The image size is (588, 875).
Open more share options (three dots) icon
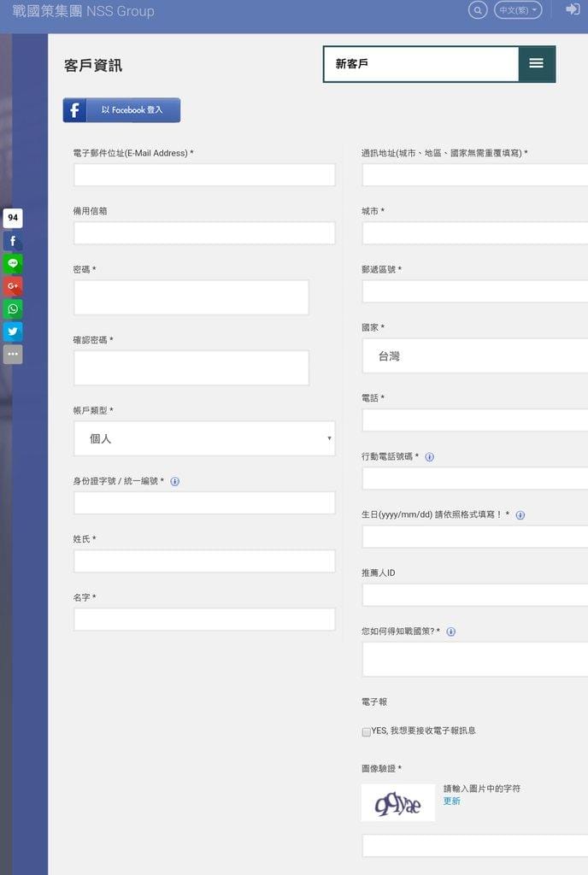pos(13,354)
